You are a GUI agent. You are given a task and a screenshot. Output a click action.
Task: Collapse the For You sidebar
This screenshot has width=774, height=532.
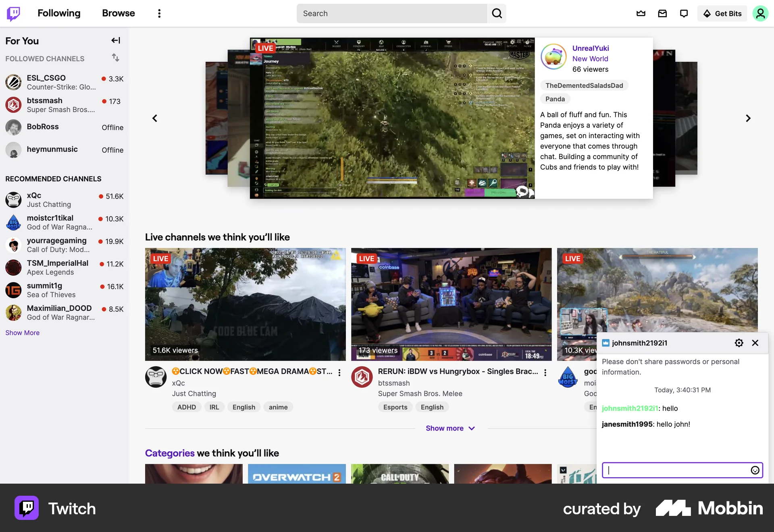pyautogui.click(x=116, y=40)
